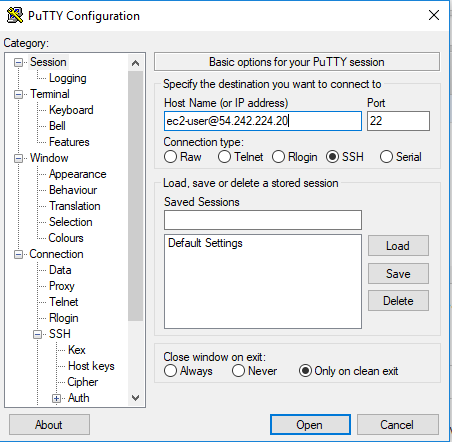452x442 pixels.
Task: Click the About button
Action: click(49, 425)
